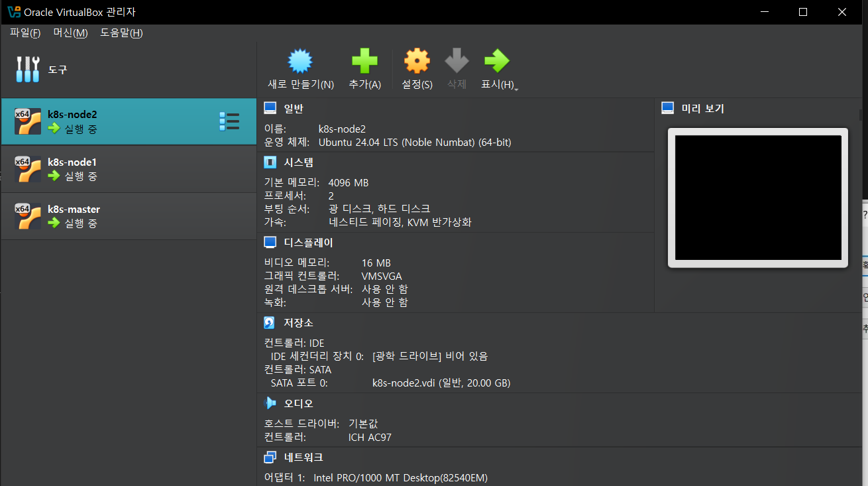This screenshot has width=868, height=486.
Task: Click the k8s-node2 running status arrow icon
Action: point(54,129)
